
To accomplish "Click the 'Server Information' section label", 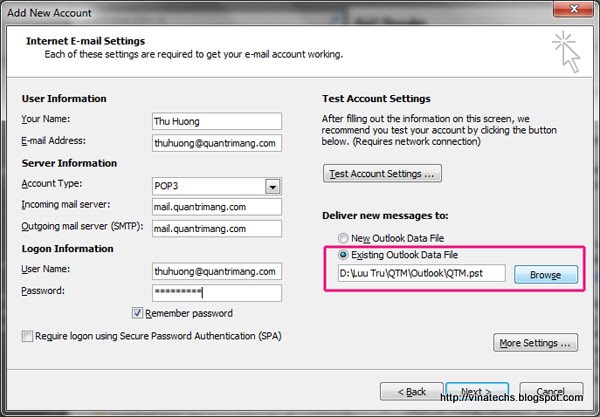I will coord(69,163).
